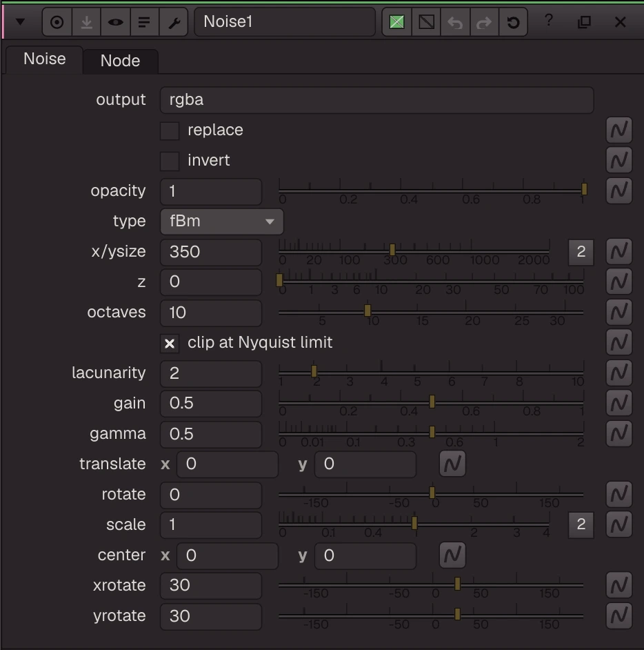Click the gamma value field
The height and width of the screenshot is (650, 644).
point(211,434)
